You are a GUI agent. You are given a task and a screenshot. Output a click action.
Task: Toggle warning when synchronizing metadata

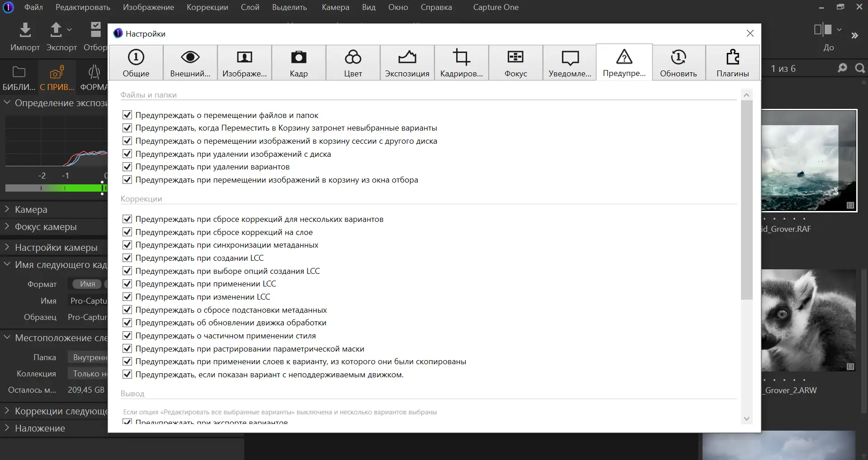pos(127,245)
